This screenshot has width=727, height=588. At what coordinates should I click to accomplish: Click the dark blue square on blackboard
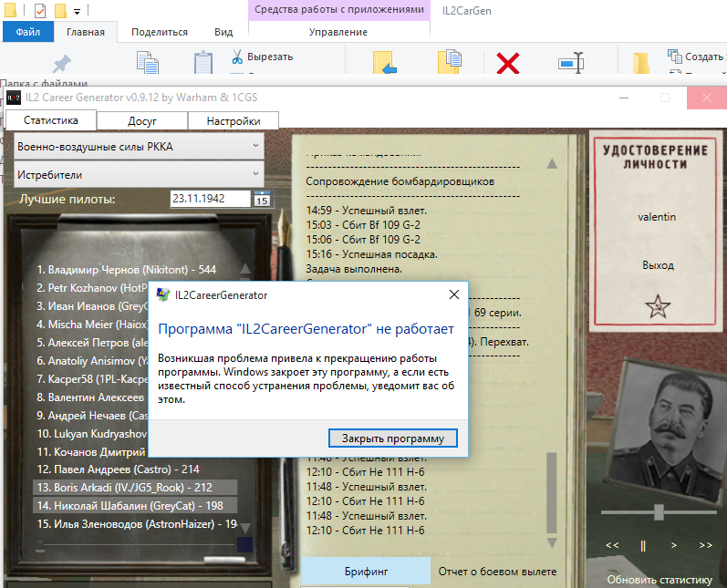pyautogui.click(x=244, y=544)
